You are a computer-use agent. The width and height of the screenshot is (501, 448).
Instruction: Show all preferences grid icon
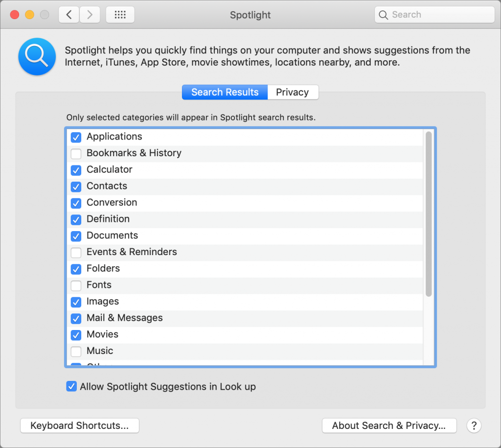pyautogui.click(x=120, y=15)
